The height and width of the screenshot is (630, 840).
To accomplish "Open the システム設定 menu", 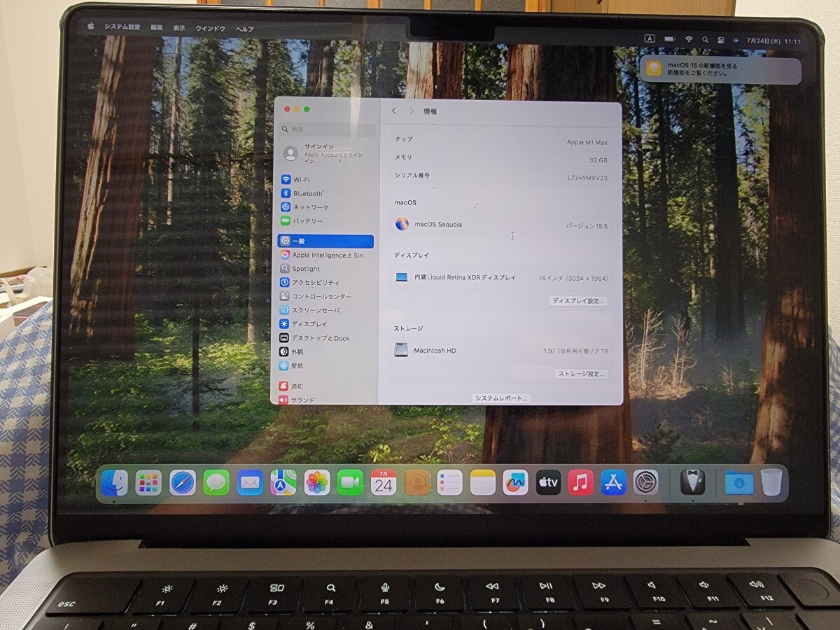I will pos(122,27).
